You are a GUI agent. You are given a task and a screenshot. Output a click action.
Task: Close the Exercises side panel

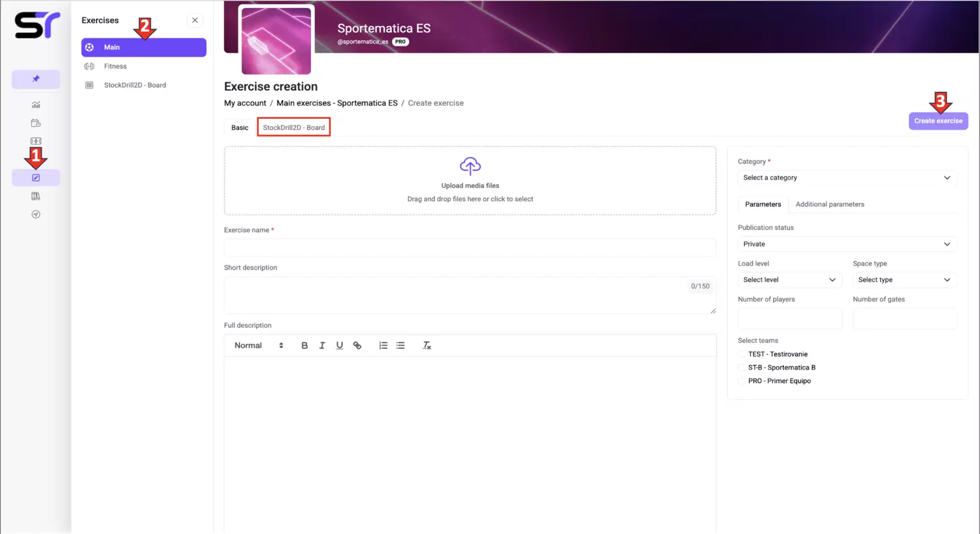point(195,20)
